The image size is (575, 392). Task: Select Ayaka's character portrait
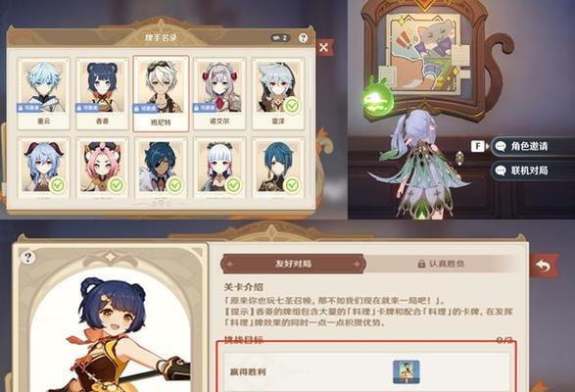pyautogui.click(x=219, y=167)
